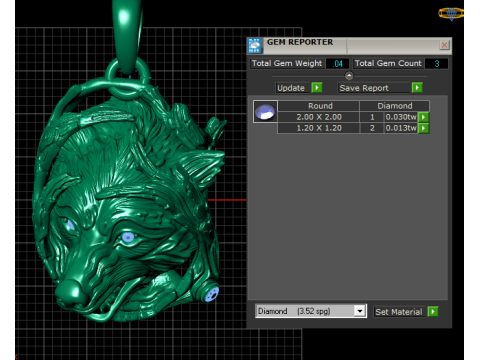This screenshot has width=480, height=360.
Task: Click the green arrow for 0.013tw row
Action: coord(423,128)
